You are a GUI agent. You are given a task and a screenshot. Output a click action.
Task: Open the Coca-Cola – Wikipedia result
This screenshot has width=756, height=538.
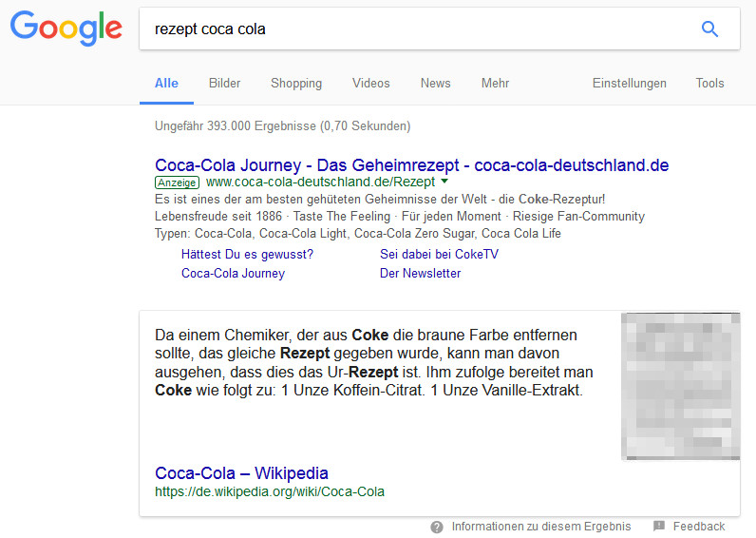click(241, 473)
